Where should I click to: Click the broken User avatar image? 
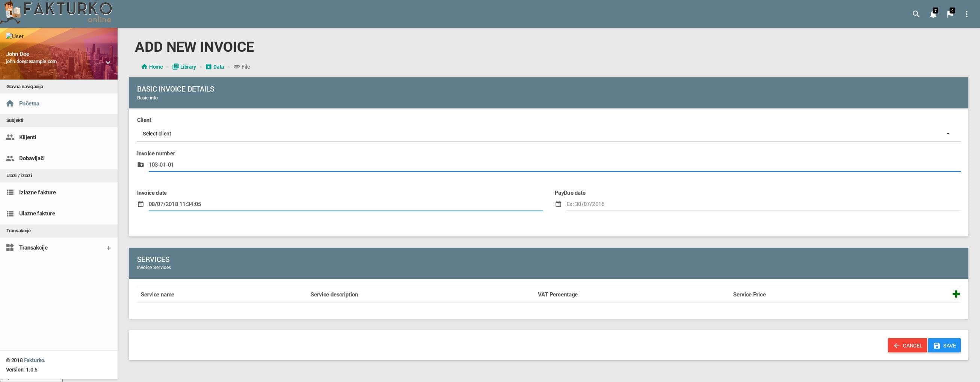click(15, 36)
